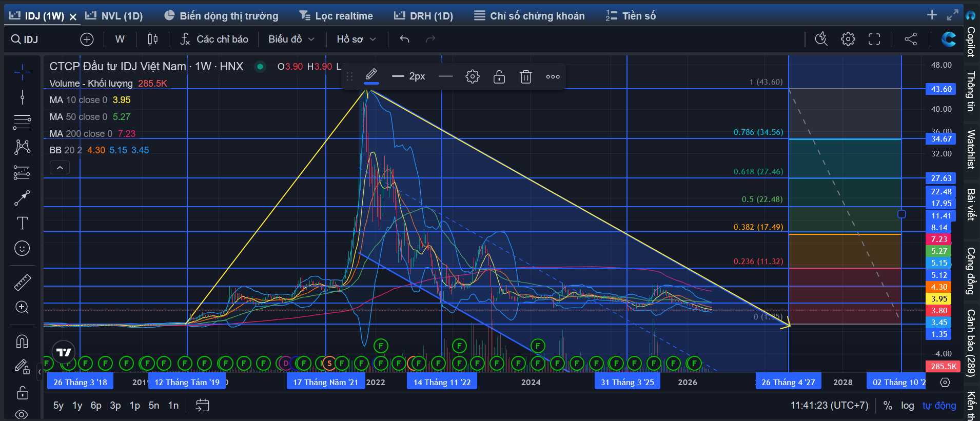Open the Biểu đồ dropdown
Screen dimensions: 980x421
coord(291,39)
